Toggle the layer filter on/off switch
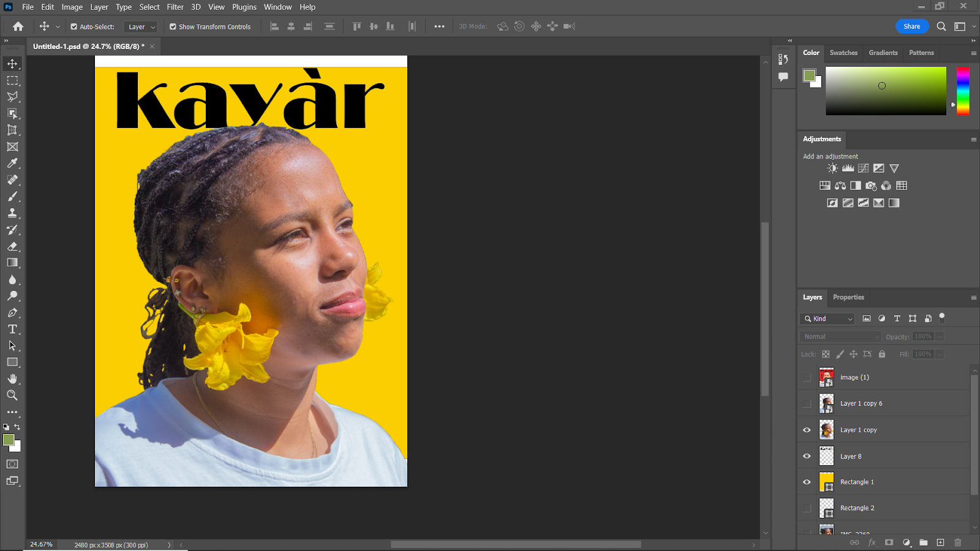 point(942,317)
